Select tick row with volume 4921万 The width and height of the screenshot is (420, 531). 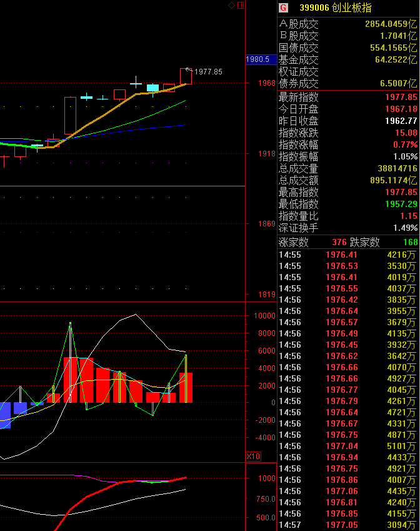[347, 468]
